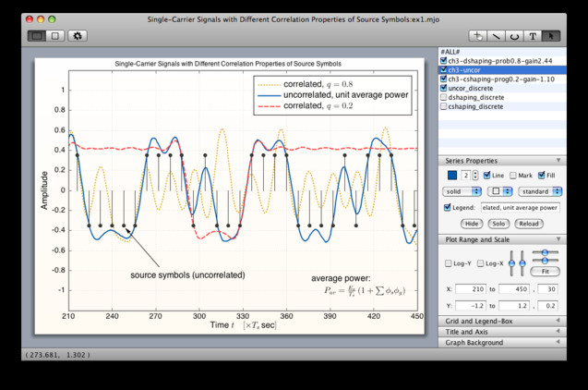588x390 pixels.
Task: Switch to square view layout mode
Action: pyautogui.click(x=54, y=36)
